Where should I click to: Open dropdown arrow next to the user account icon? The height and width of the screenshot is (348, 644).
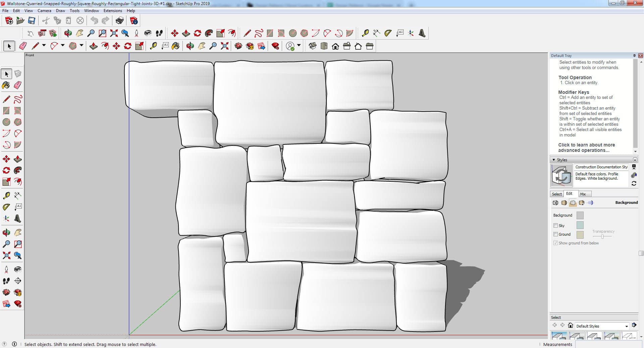pyautogui.click(x=299, y=45)
